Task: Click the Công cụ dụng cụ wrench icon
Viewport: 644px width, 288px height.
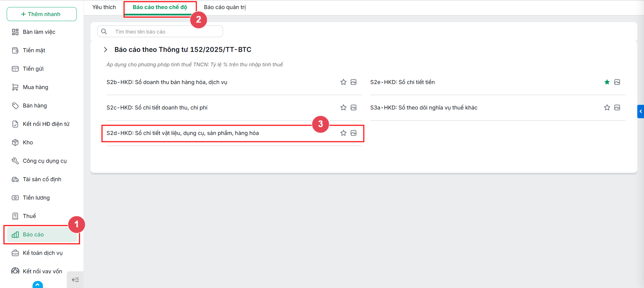Action: [x=15, y=161]
